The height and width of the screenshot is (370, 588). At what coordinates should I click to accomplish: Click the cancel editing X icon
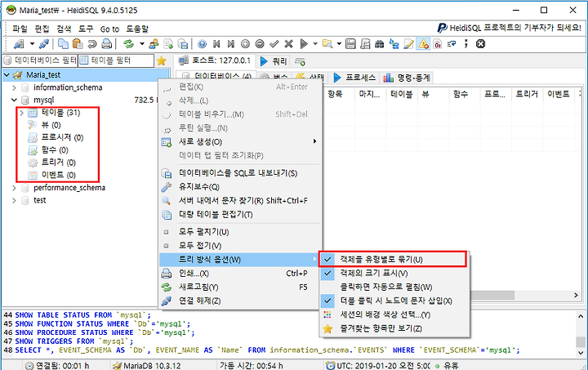[x=288, y=44]
